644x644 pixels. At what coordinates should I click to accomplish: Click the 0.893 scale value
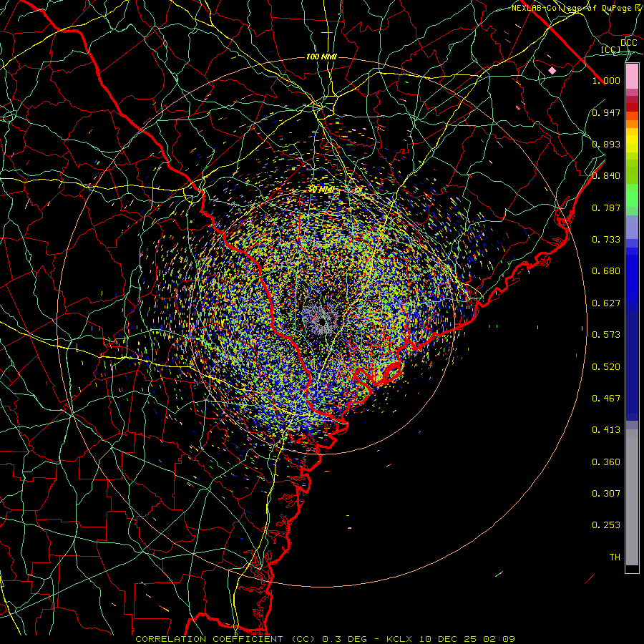click(x=606, y=144)
